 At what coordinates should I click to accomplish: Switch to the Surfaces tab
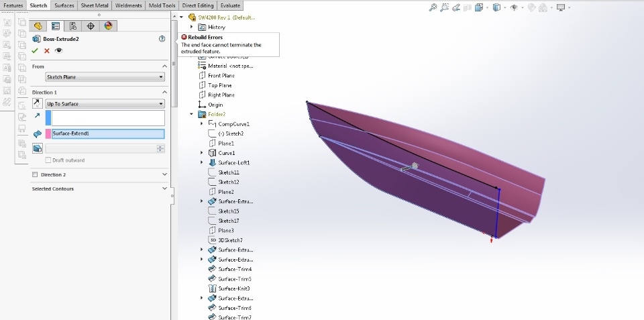tap(64, 5)
